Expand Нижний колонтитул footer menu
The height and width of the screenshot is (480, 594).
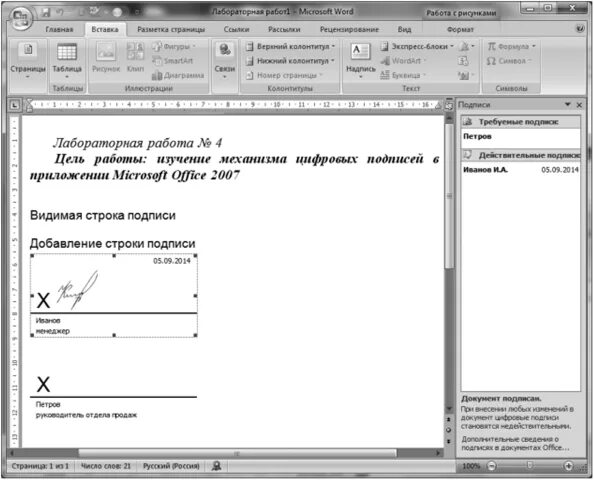(x=290, y=61)
